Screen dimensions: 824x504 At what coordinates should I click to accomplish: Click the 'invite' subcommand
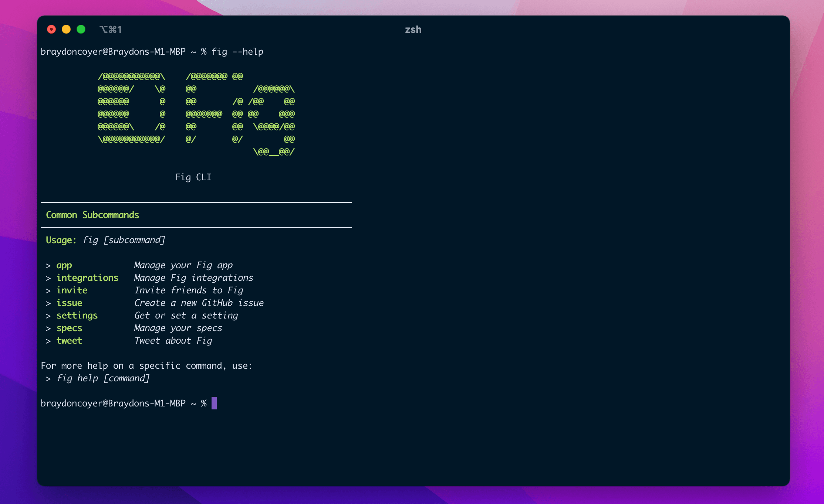pos(72,290)
